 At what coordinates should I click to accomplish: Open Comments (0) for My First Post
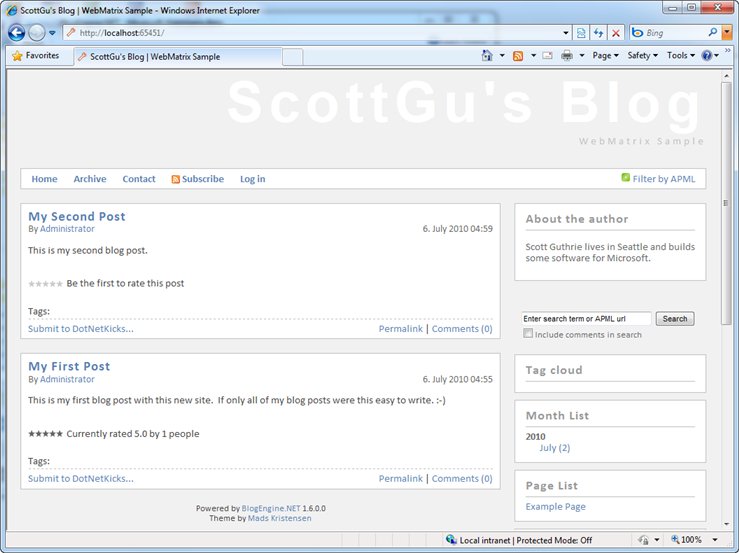[x=462, y=479]
